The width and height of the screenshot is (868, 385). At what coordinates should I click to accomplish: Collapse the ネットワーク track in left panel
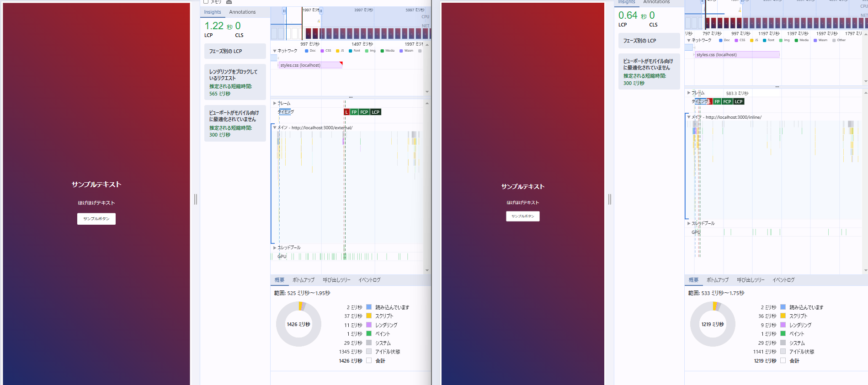[x=274, y=51]
